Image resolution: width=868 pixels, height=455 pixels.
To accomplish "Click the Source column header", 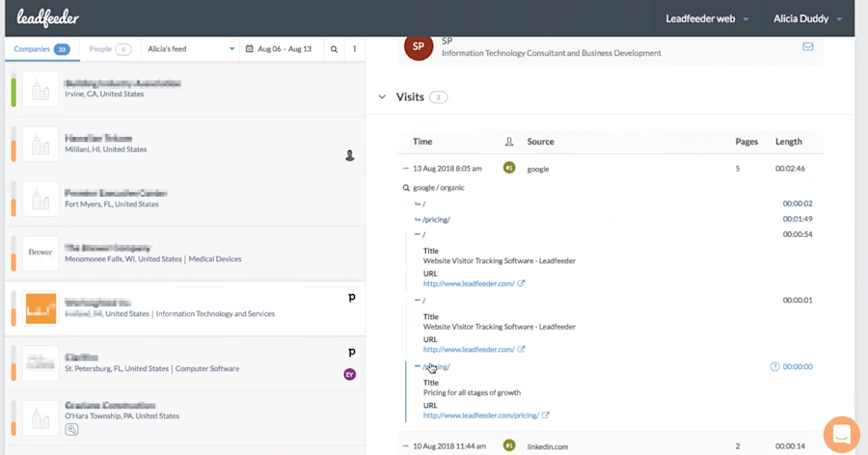I will click(x=540, y=142).
